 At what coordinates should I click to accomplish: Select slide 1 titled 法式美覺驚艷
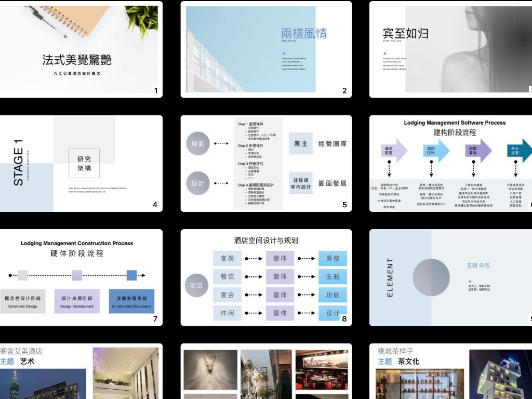tap(81, 49)
